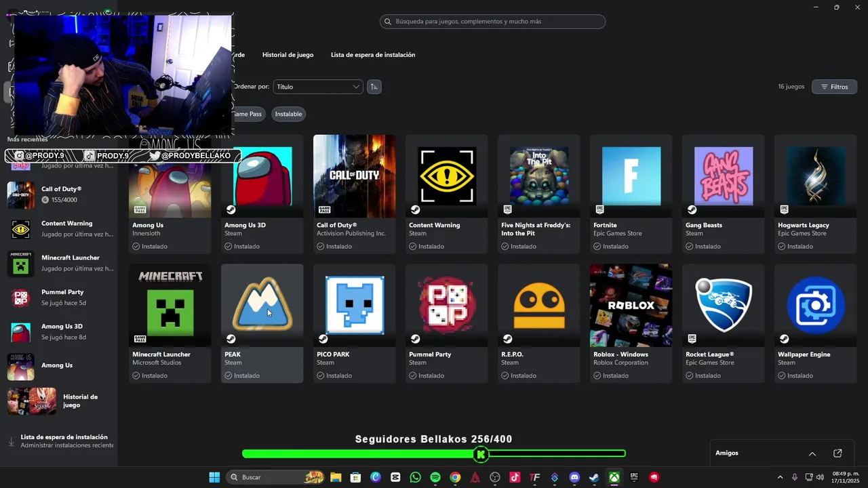This screenshot has height=488, width=868.
Task: Select Among Us 3D in sidebar recents
Action: point(60,332)
